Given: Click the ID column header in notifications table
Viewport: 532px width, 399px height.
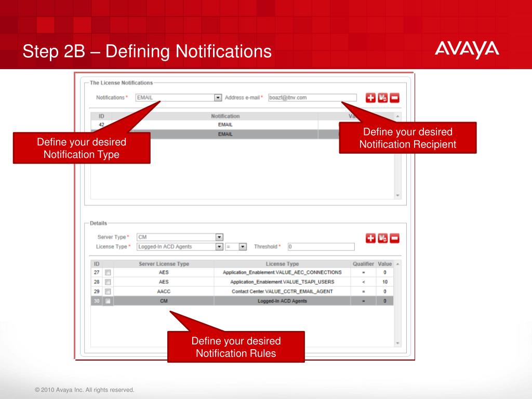Looking at the screenshot, I should click(101, 116).
